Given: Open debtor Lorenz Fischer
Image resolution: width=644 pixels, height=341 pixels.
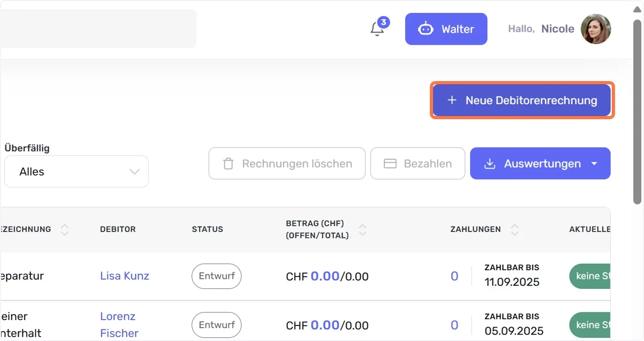Looking at the screenshot, I should [119, 325].
